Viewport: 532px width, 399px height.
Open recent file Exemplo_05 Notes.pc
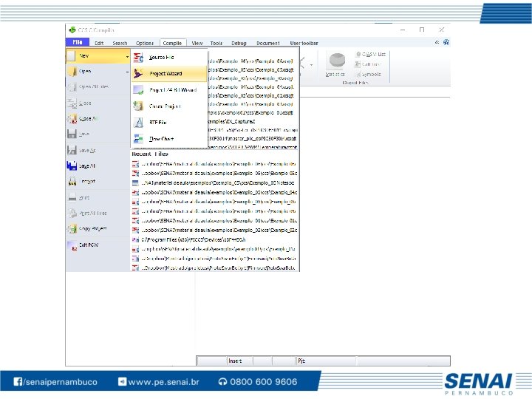click(214, 183)
